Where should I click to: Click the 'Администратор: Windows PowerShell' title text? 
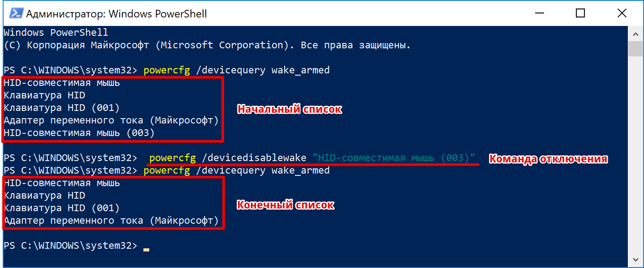tap(117, 14)
